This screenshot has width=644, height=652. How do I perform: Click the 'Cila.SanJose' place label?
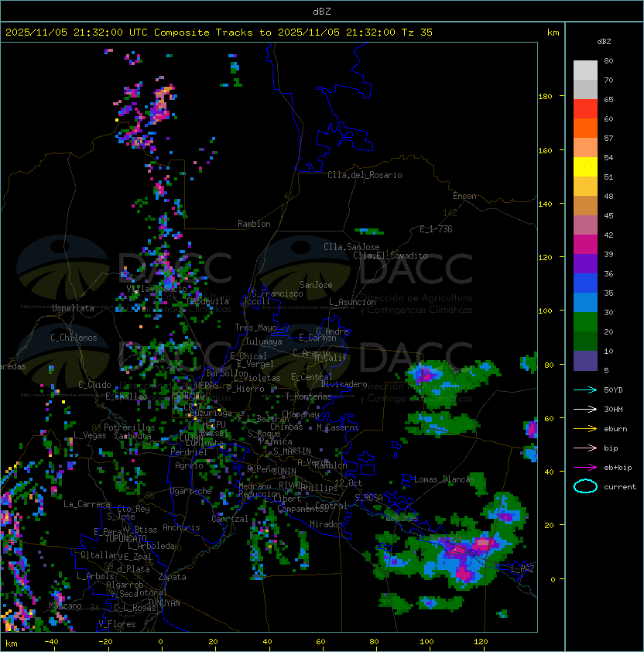tap(351, 247)
